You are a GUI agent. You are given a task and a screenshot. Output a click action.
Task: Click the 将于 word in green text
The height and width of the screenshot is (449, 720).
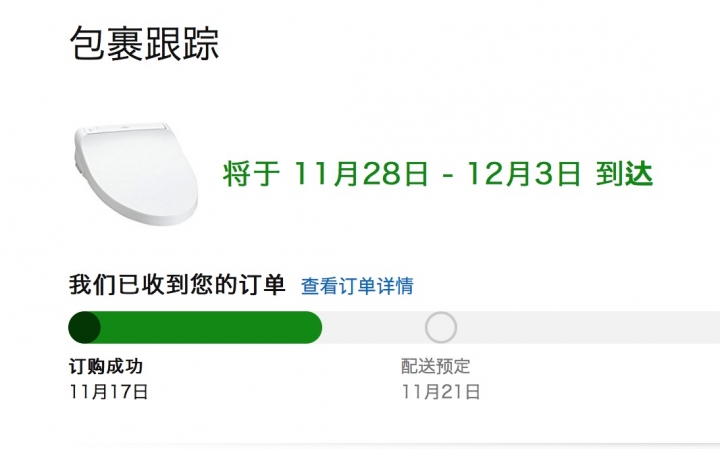click(251, 174)
